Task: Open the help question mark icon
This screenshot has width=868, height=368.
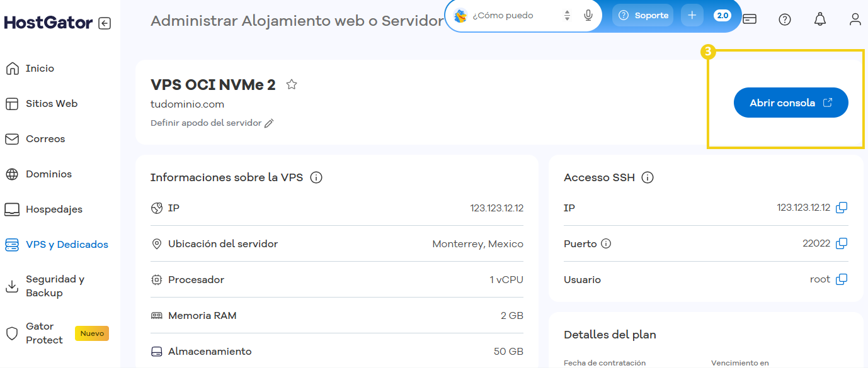Action: click(785, 20)
